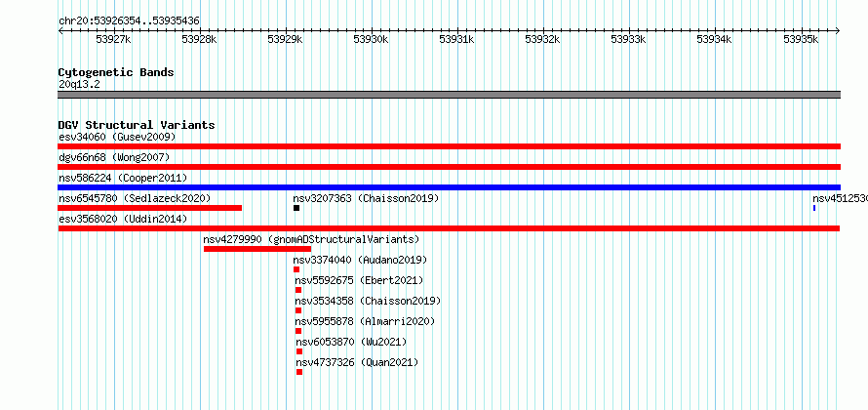868x410 pixels.
Task: Select the red nsv3534358 variant marker
Action: (x=298, y=310)
